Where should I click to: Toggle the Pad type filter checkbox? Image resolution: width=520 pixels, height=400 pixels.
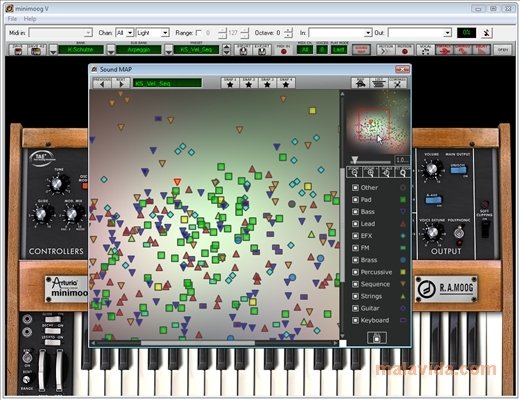pos(355,200)
